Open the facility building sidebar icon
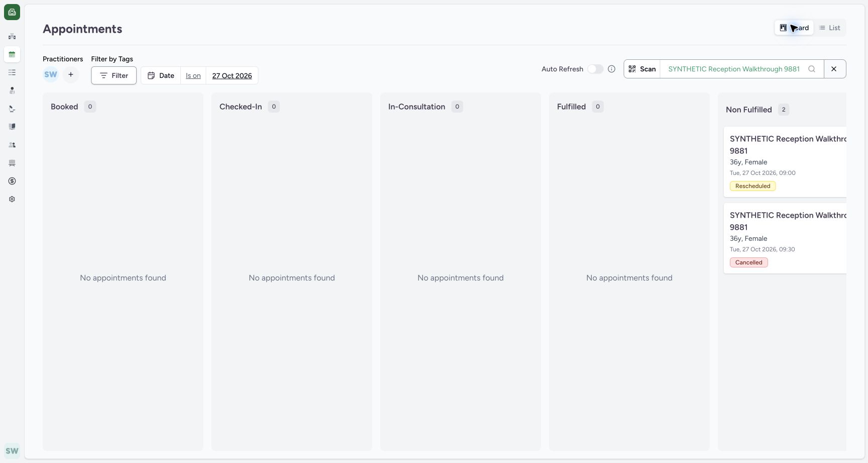The image size is (868, 463). [12, 36]
